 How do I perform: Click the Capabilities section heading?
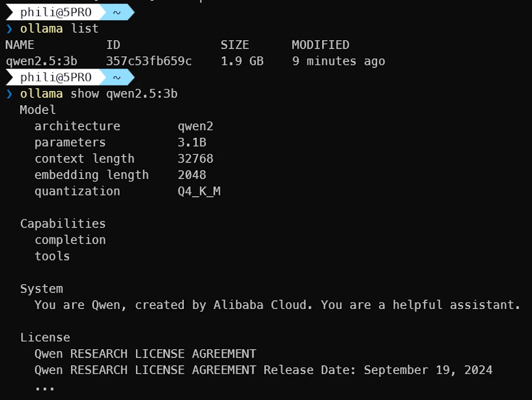click(63, 223)
